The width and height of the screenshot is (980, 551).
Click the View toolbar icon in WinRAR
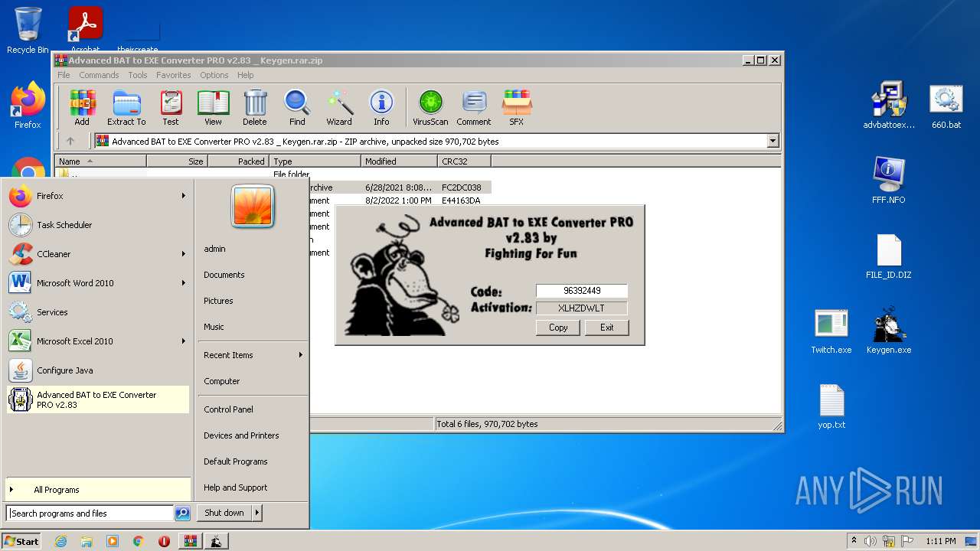(x=213, y=108)
